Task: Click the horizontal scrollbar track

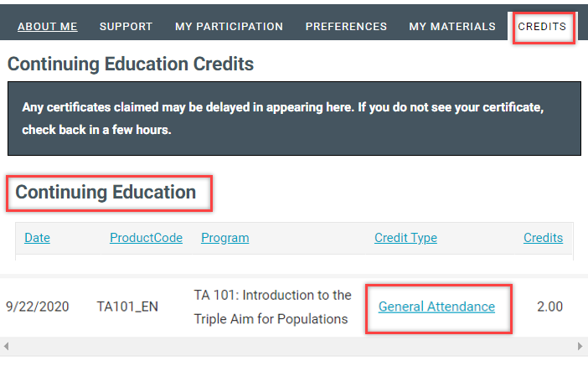Action: pos(293,346)
